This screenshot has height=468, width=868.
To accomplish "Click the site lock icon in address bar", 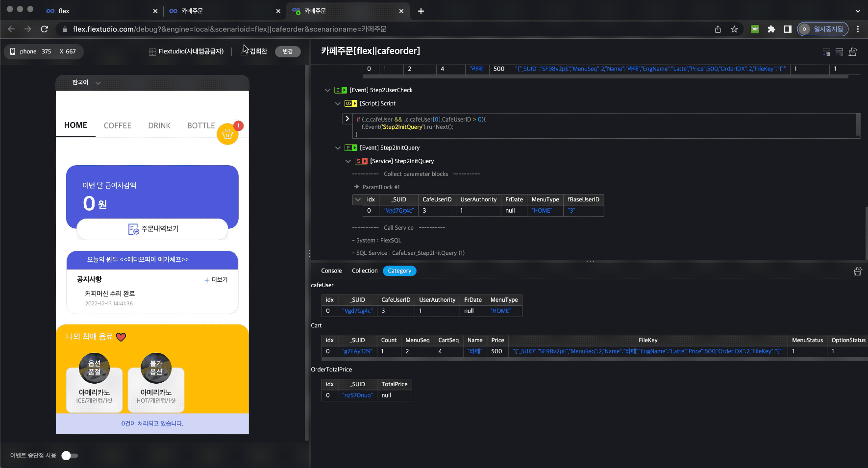I will tap(64, 29).
